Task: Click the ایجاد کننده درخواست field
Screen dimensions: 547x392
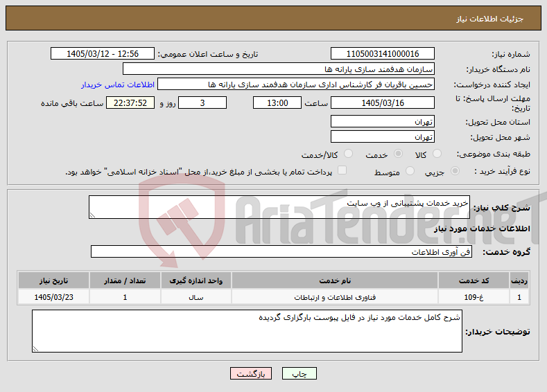Action: click(296, 84)
